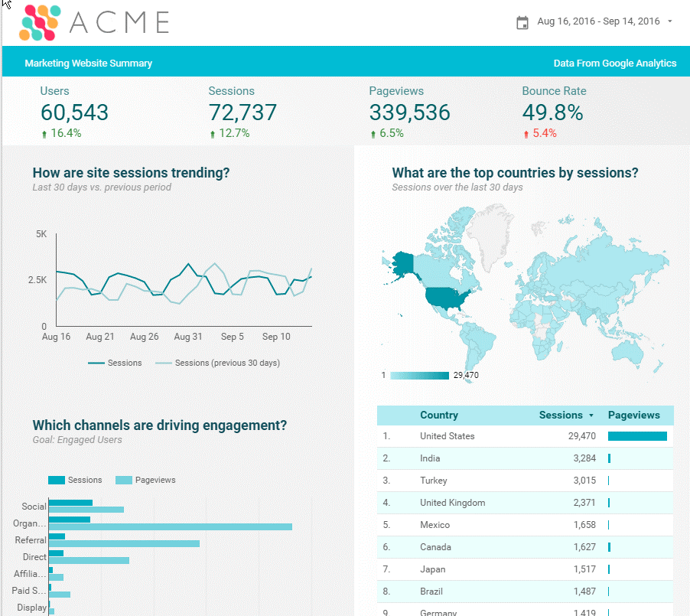690x616 pixels.
Task: Click the Users green up-arrow indicator
Action: (x=44, y=134)
